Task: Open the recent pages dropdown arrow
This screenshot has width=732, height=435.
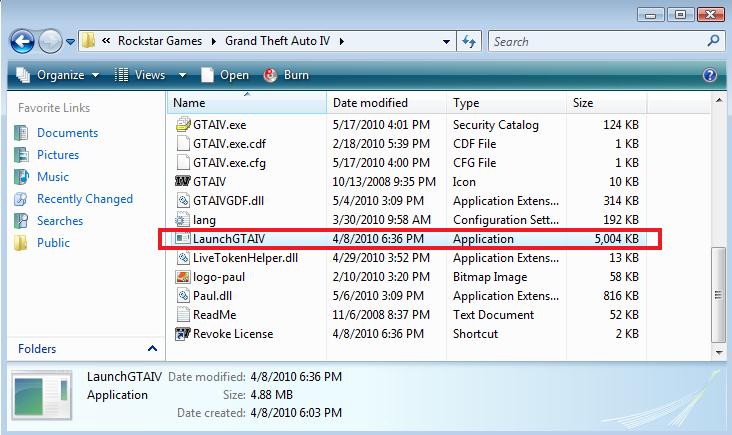Action: tap(70, 42)
